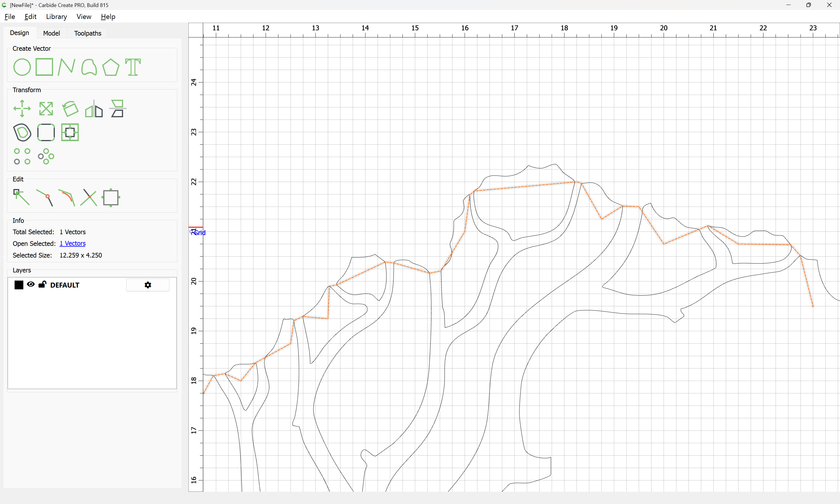
Task: Click the Rotate transform icon
Action: click(x=70, y=109)
